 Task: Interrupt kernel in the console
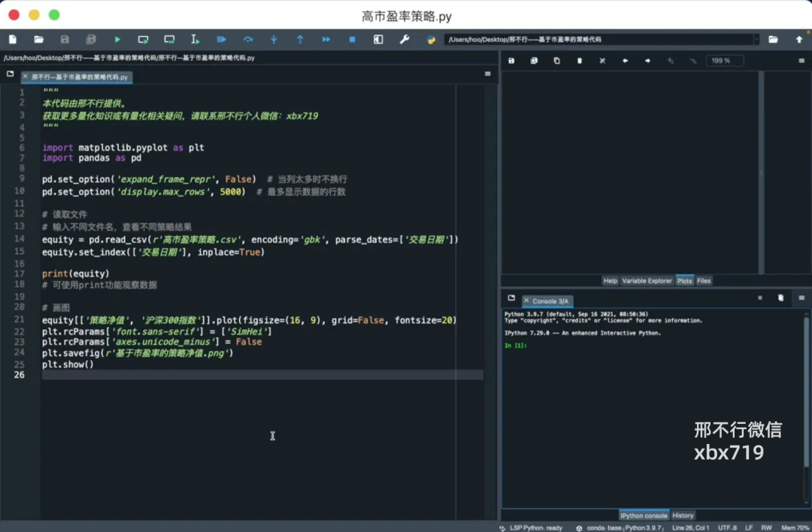point(759,298)
